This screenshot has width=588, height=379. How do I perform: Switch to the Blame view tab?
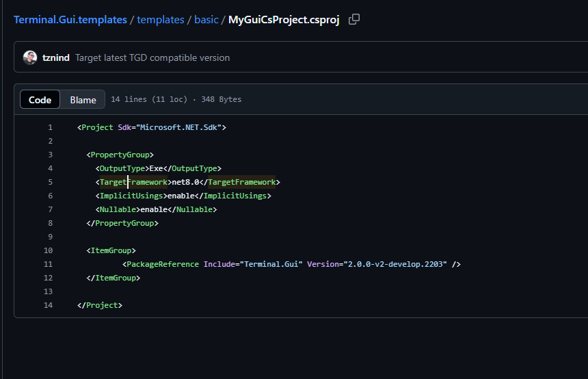coord(83,100)
